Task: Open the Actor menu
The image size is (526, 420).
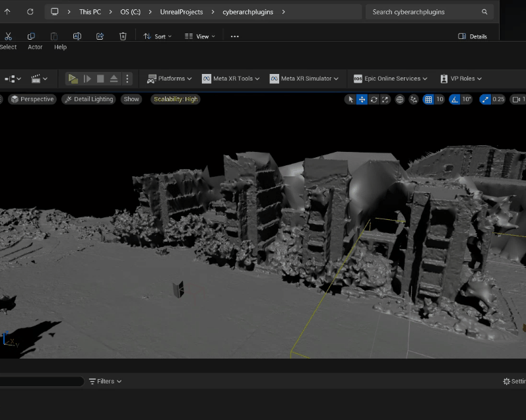Action: (35, 47)
